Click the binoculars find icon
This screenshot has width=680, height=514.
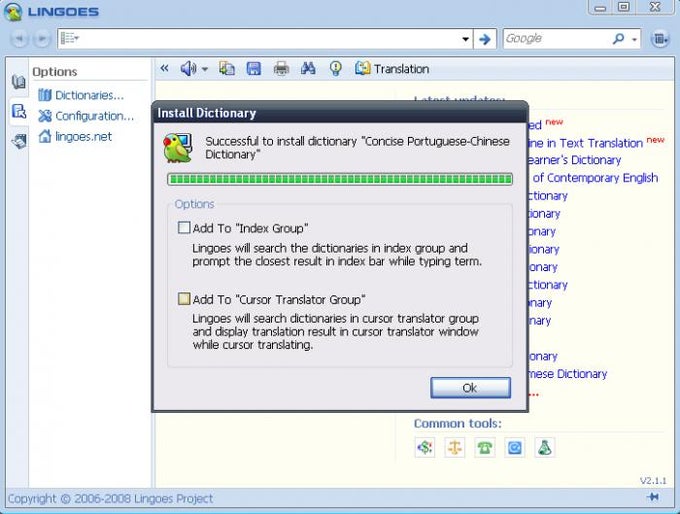pos(308,68)
